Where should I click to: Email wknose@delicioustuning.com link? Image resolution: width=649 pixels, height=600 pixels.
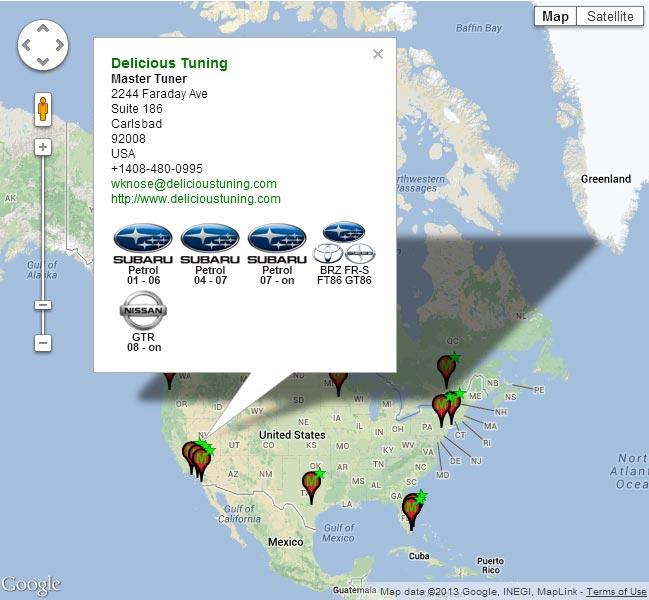(194, 184)
